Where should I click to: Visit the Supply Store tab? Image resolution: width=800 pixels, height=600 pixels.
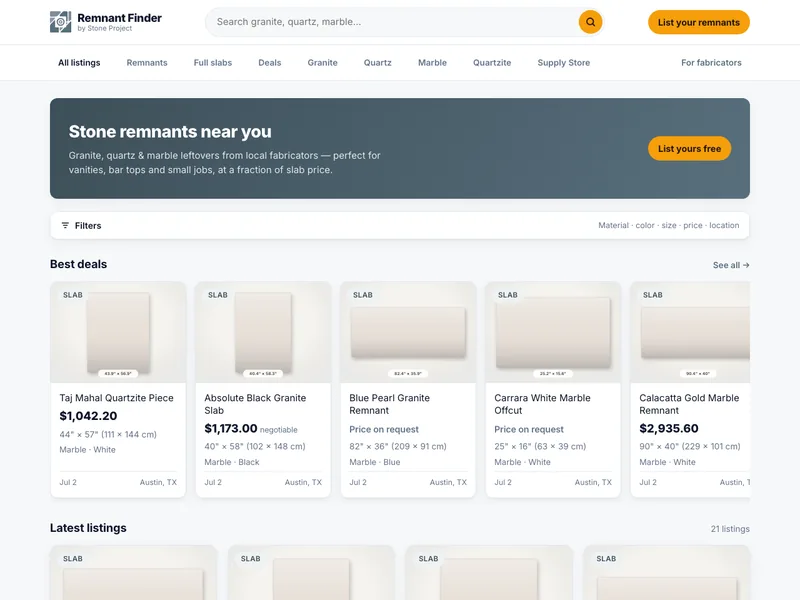point(564,63)
